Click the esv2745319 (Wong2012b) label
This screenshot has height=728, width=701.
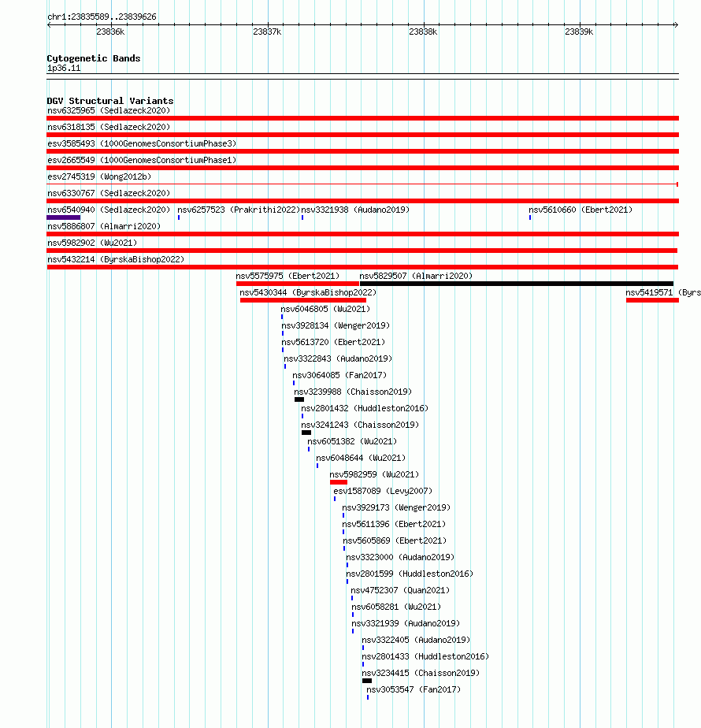coord(99,176)
